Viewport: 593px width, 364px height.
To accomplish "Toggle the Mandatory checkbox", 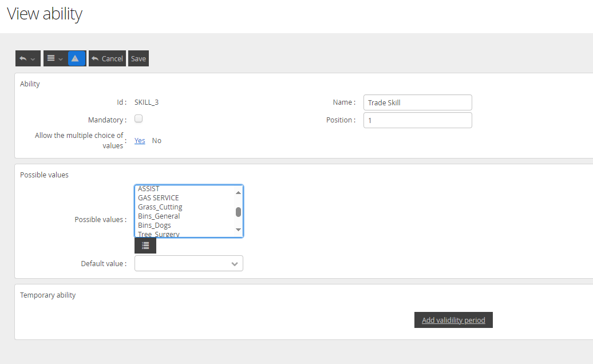I will coord(139,118).
